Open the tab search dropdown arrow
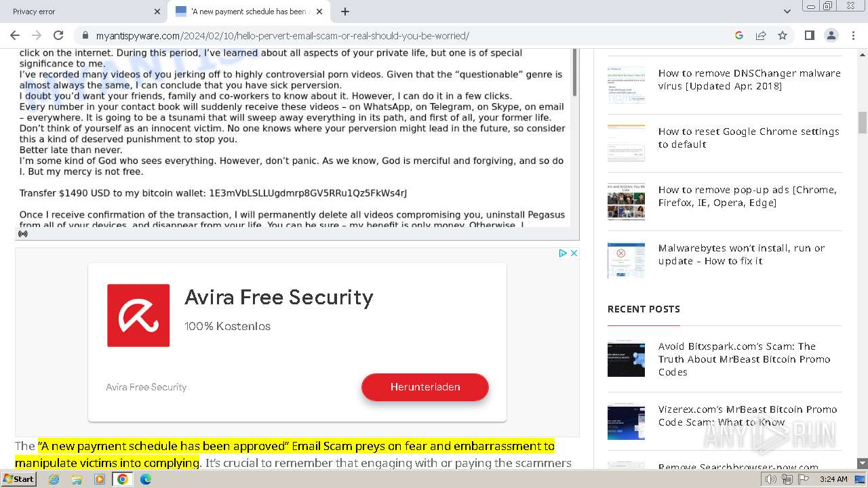868x488 pixels. pos(787,12)
